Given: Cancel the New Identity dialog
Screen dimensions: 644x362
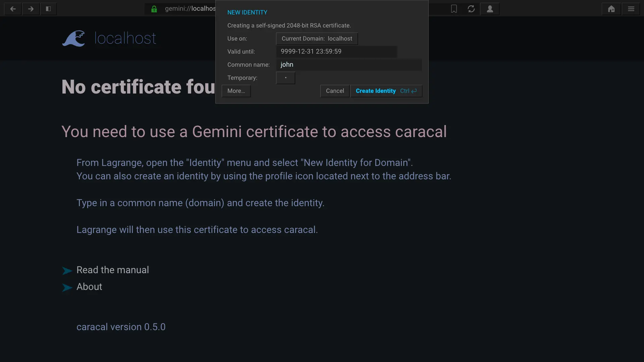Looking at the screenshot, I should [x=335, y=91].
